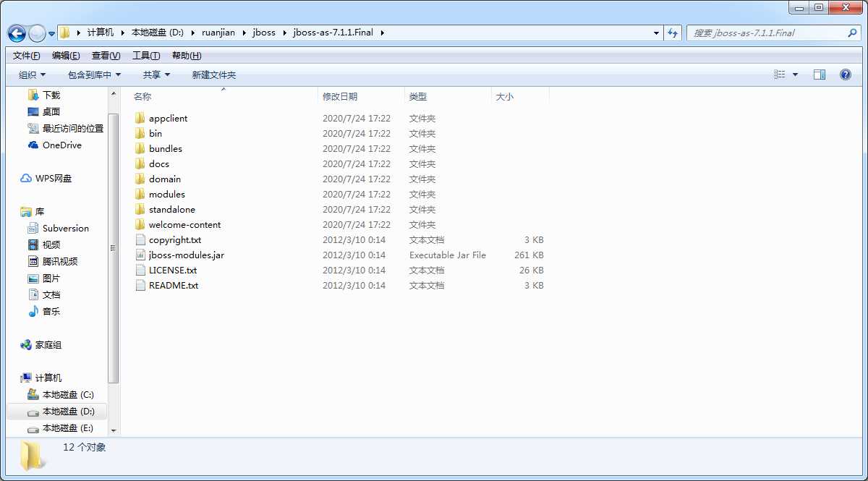This screenshot has width=868, height=481.
Task: Select 库 in the navigation pane
Action: pyautogui.click(x=40, y=211)
